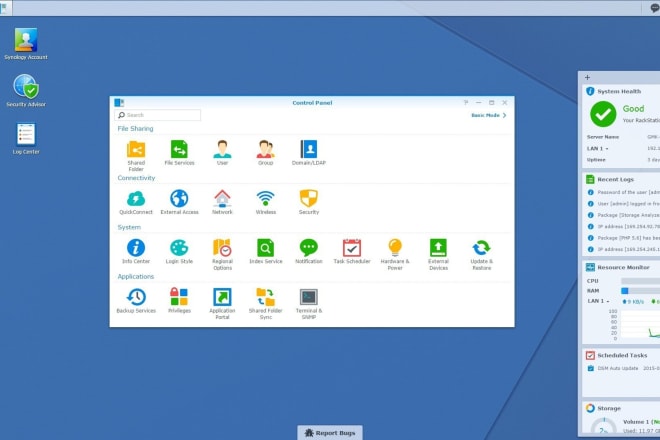The width and height of the screenshot is (660, 440).
Task: Open File Services settings
Action: (179, 153)
